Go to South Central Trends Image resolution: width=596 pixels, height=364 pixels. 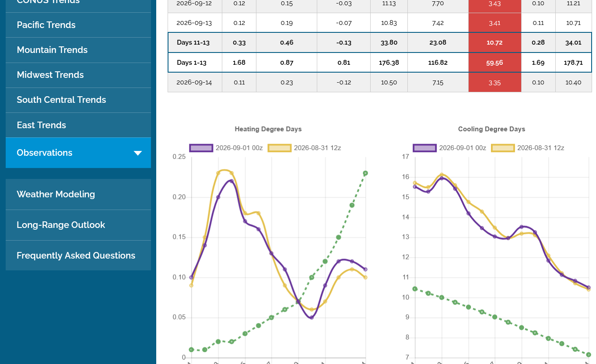(78, 100)
